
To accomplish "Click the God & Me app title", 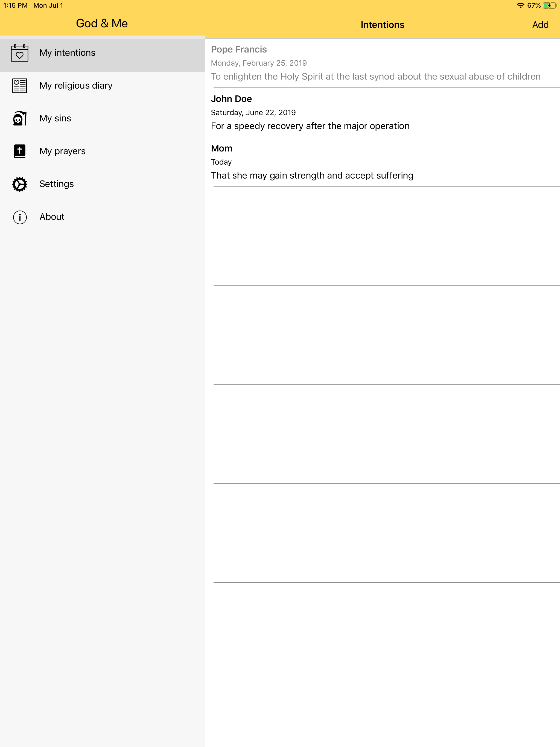I will coord(102,23).
